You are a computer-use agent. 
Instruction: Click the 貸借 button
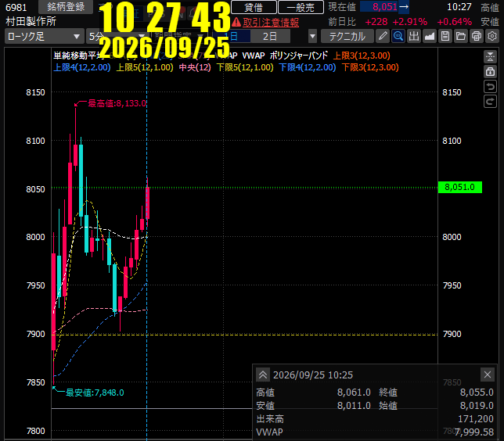pyautogui.click(x=254, y=7)
